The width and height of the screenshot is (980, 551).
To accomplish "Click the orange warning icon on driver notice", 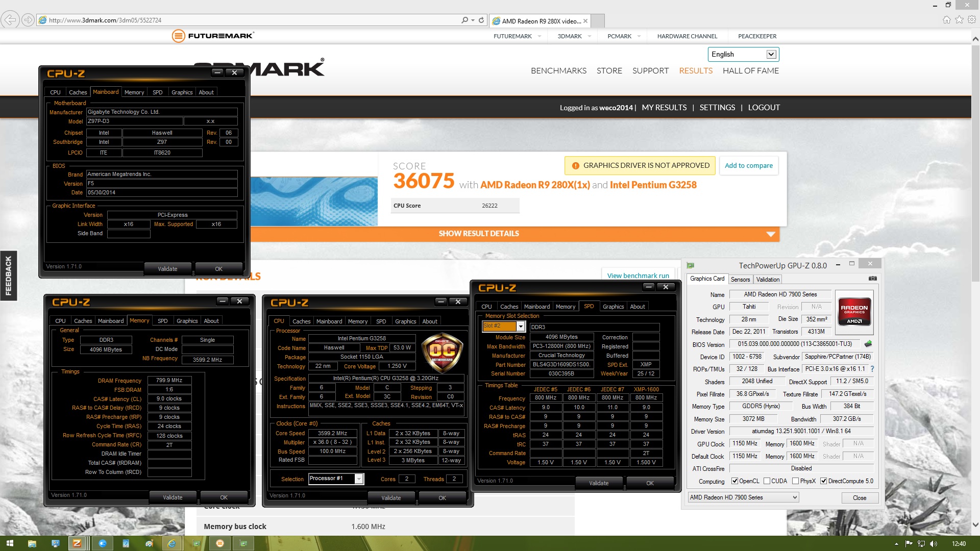I will coord(576,166).
